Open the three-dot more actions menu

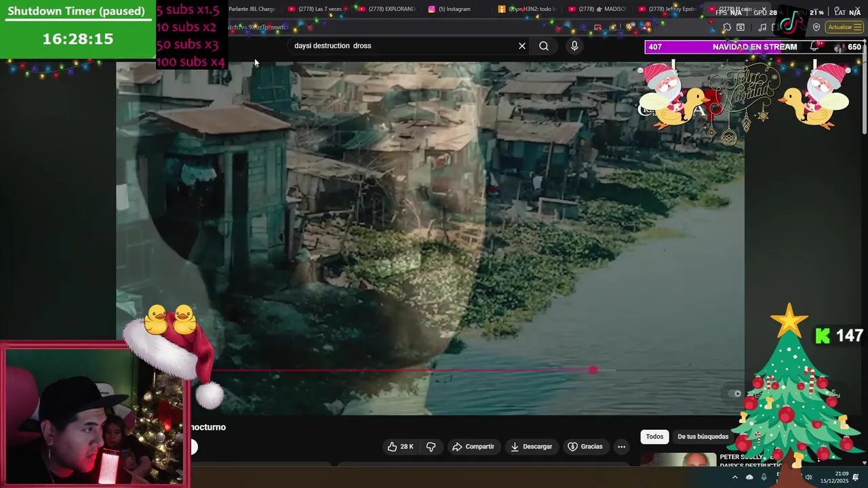[621, 447]
